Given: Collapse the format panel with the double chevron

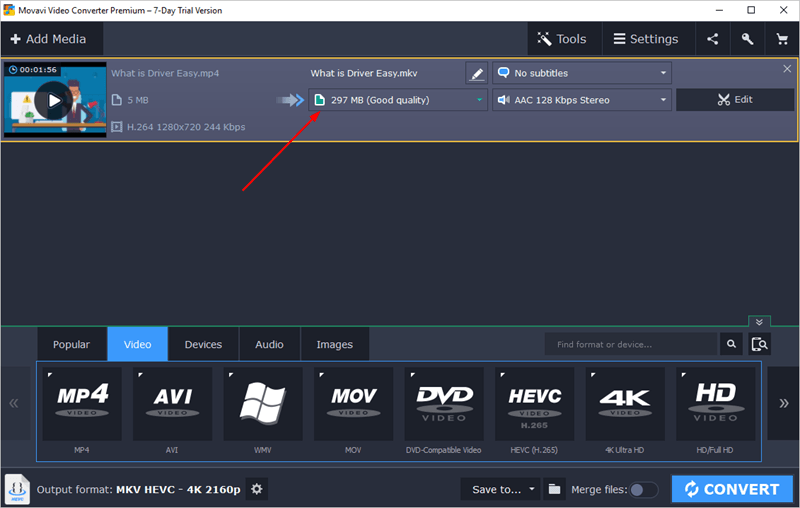Looking at the screenshot, I should [x=759, y=322].
